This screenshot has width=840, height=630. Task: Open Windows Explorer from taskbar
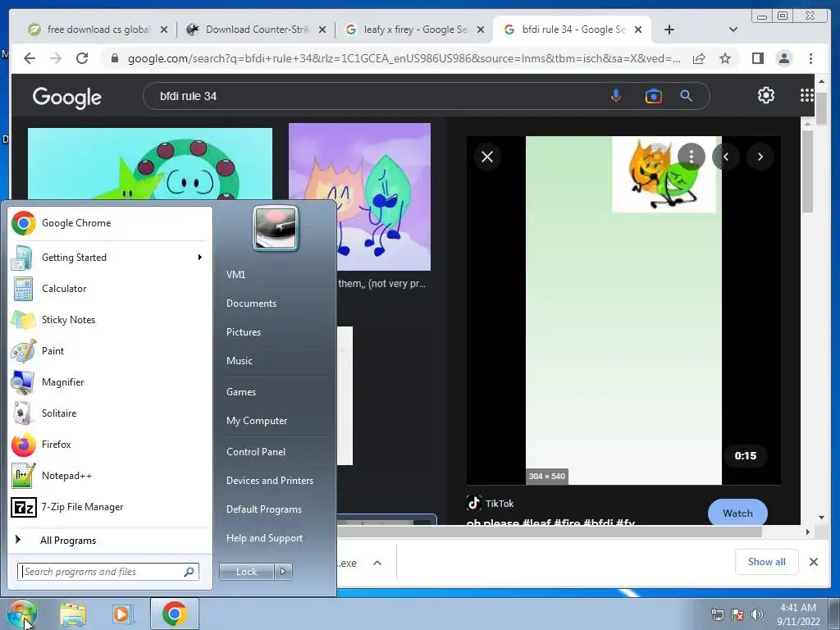(73, 614)
